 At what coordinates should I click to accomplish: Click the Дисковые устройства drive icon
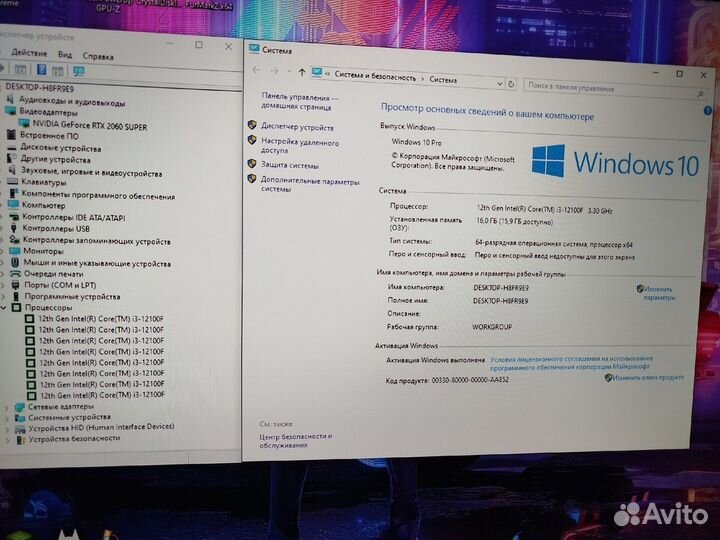[12, 147]
